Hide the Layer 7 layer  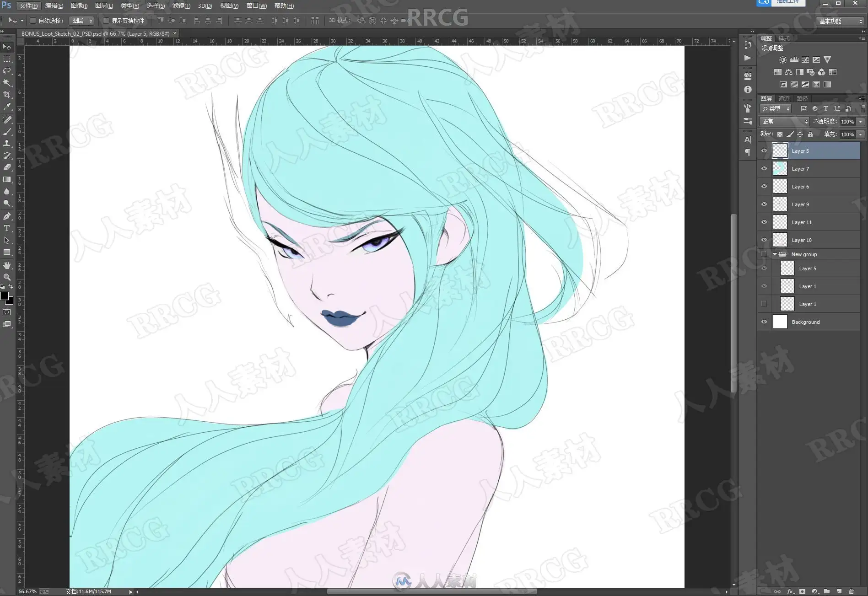click(764, 169)
